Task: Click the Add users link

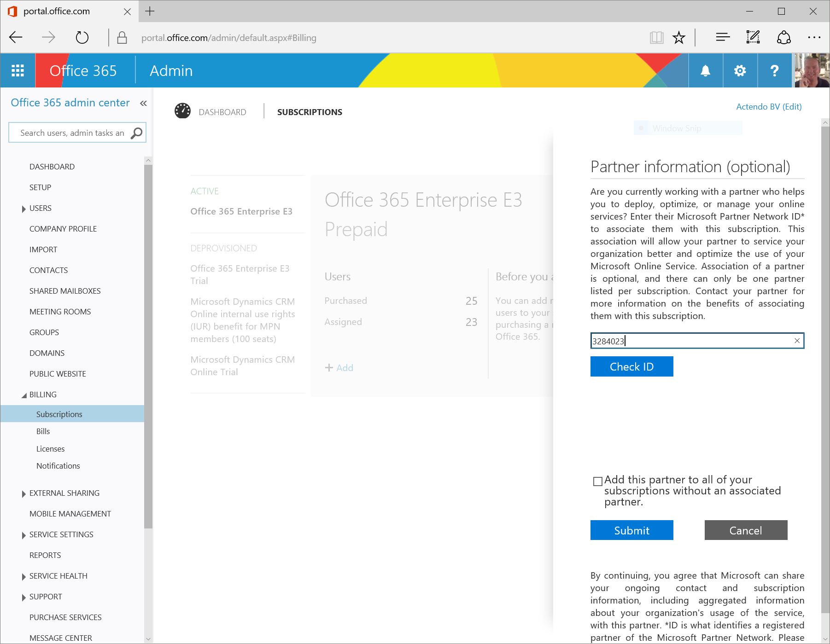Action: coord(339,367)
